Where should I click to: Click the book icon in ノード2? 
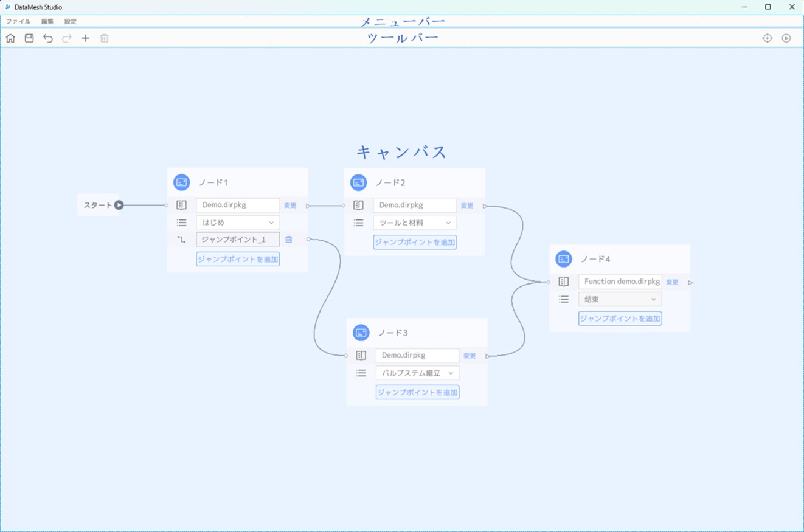point(358,206)
